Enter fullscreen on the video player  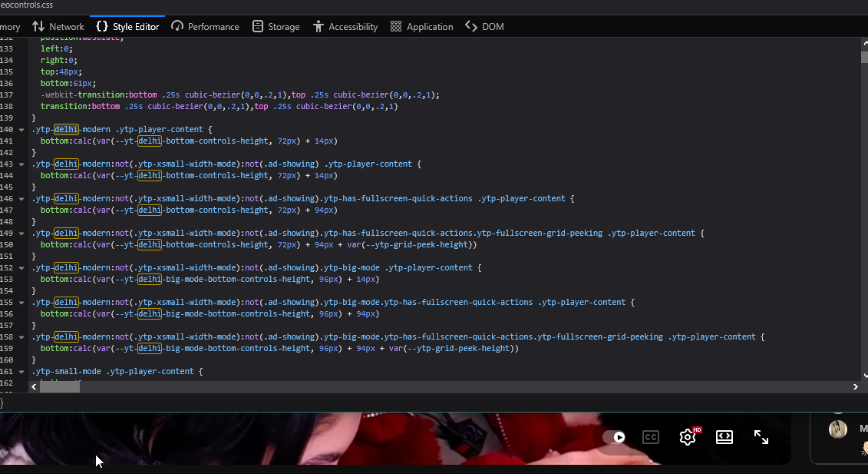click(x=761, y=437)
